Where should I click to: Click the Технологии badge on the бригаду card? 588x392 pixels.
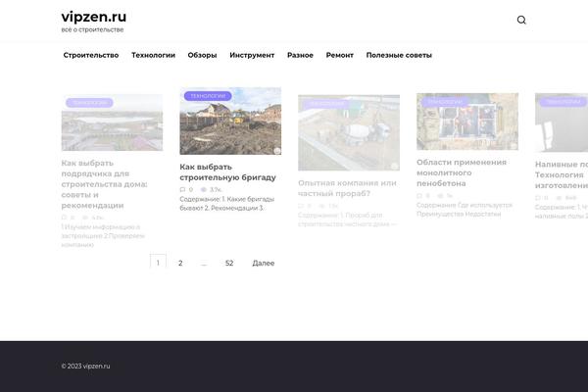(208, 96)
